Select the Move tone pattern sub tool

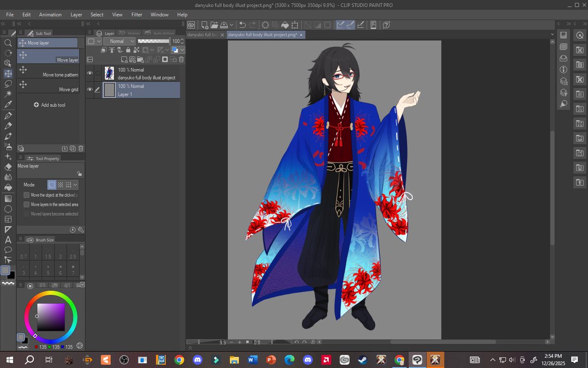pos(48,71)
